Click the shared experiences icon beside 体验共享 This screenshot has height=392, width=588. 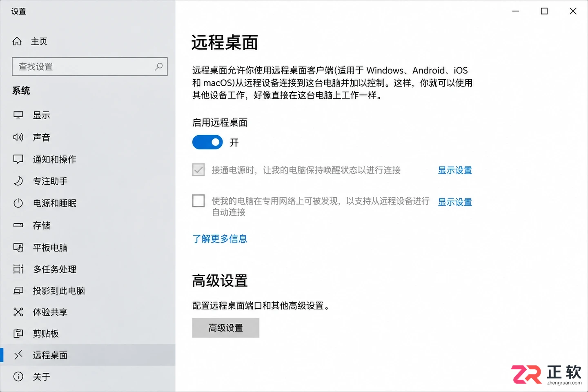(18, 312)
